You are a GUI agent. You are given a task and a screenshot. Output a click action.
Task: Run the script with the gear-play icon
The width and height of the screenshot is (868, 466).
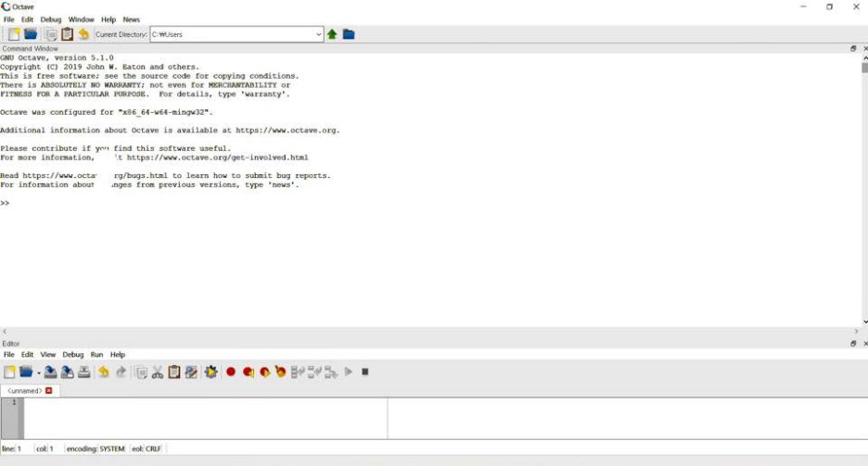pos(211,372)
